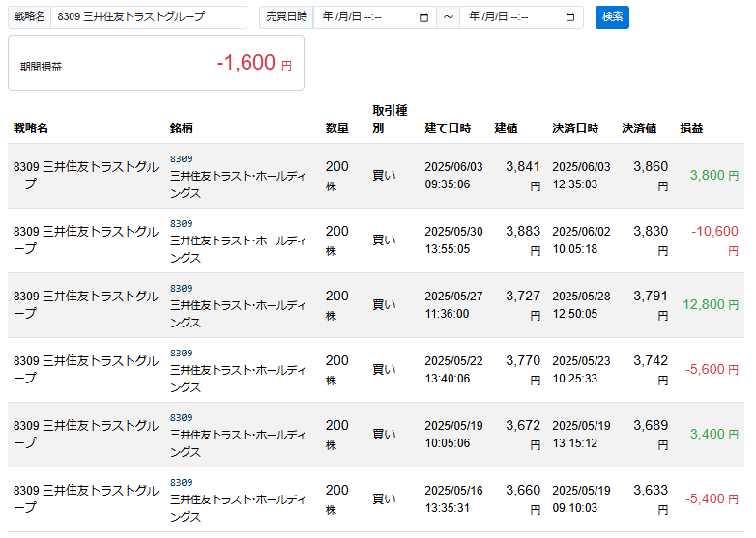Click the exit time 2025/06/02 10:05:18
Screen dimensions: 756x538
[x=581, y=240]
